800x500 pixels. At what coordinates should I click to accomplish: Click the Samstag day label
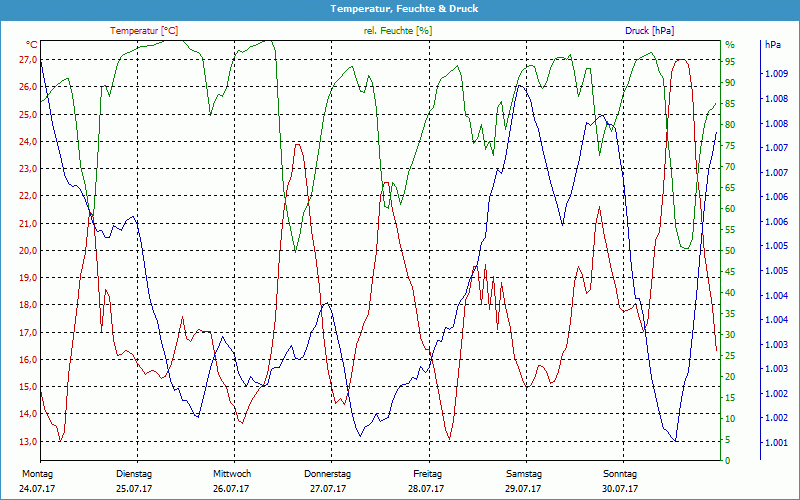pyautogui.click(x=524, y=474)
